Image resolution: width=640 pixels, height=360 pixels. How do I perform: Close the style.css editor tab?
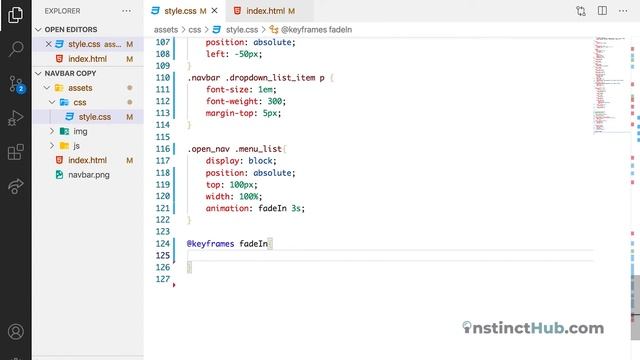[214, 11]
